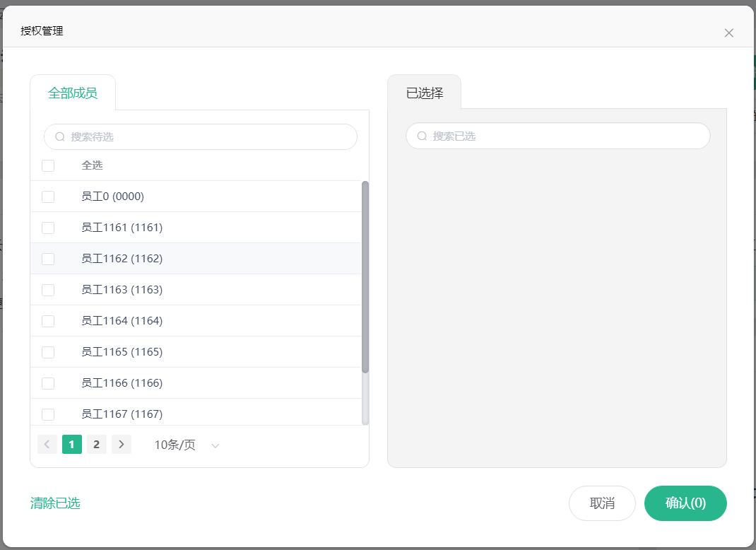Toggle the checkbox for 员工1164 (1164)
Screen dimensions: 756x550
click(48, 321)
